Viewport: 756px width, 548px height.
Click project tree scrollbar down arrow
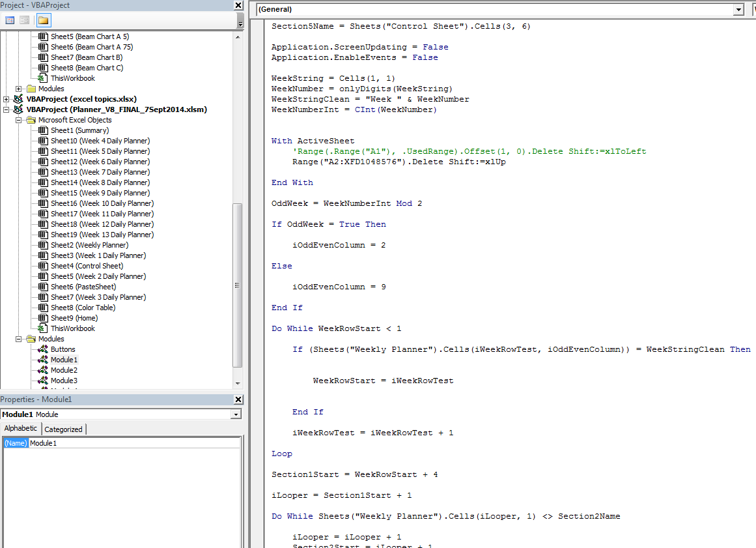238,383
